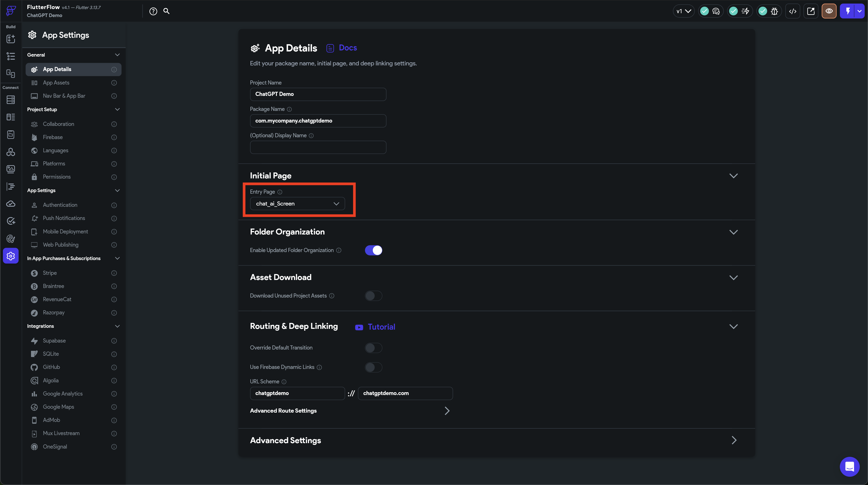Viewport: 868px width, 485px height.
Task: Open the Docs link
Action: tap(347, 48)
